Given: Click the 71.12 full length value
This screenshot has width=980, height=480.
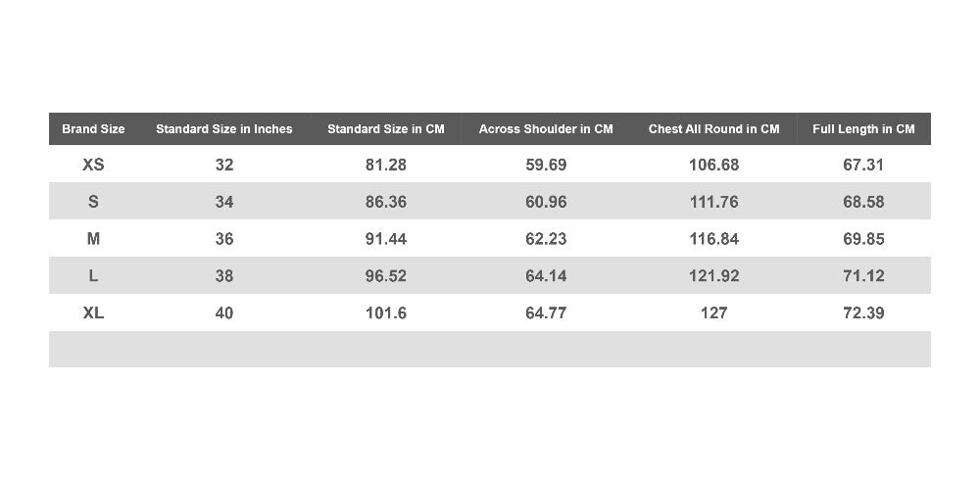Looking at the screenshot, I should 863,275.
